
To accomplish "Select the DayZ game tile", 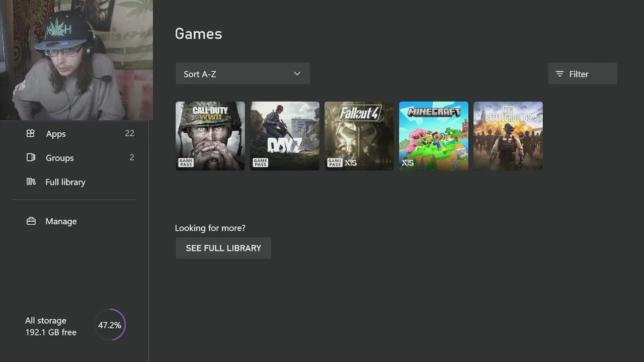I will click(285, 136).
